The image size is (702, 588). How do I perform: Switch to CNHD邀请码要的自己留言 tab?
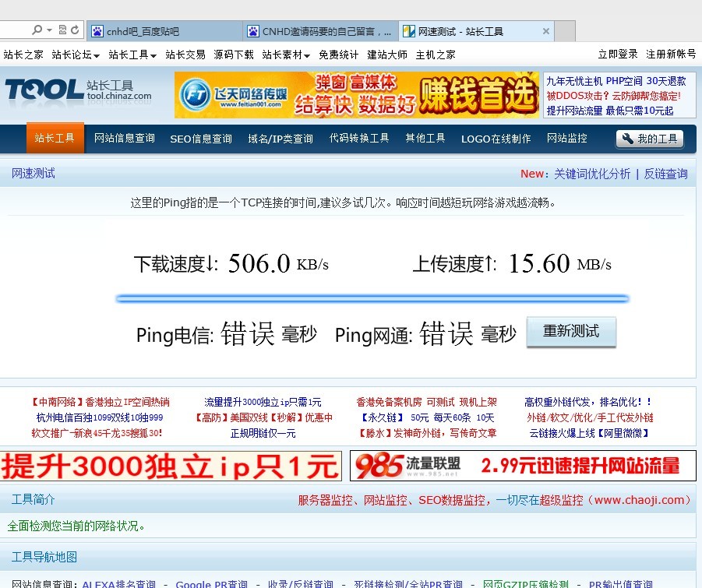pyautogui.click(x=320, y=31)
